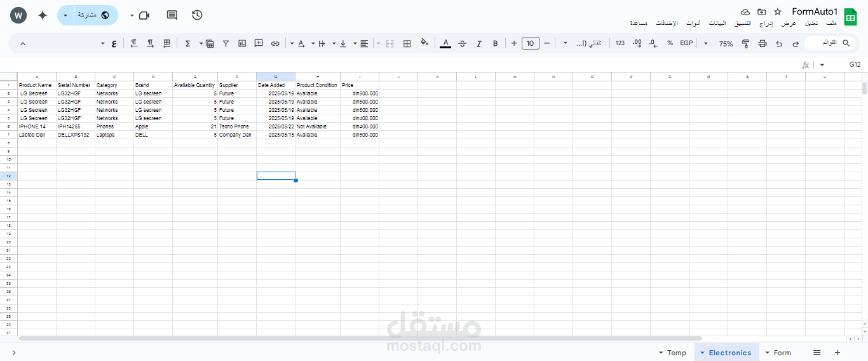868x361 pixels.
Task: Open the تعديل (Edit) menu
Action: tap(811, 23)
